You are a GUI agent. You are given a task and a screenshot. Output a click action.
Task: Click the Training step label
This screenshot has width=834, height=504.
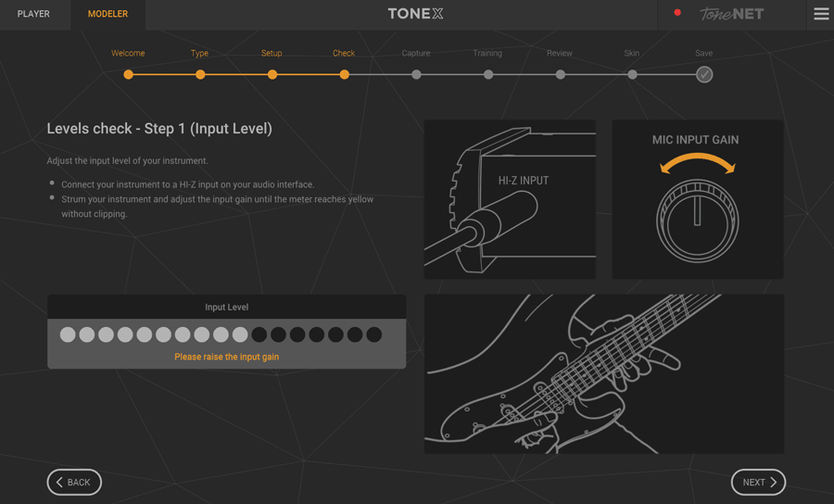(x=487, y=53)
